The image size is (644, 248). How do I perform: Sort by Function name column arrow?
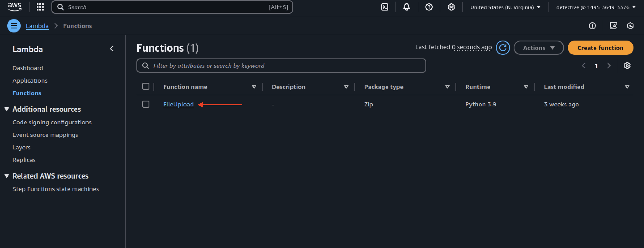pyautogui.click(x=254, y=87)
